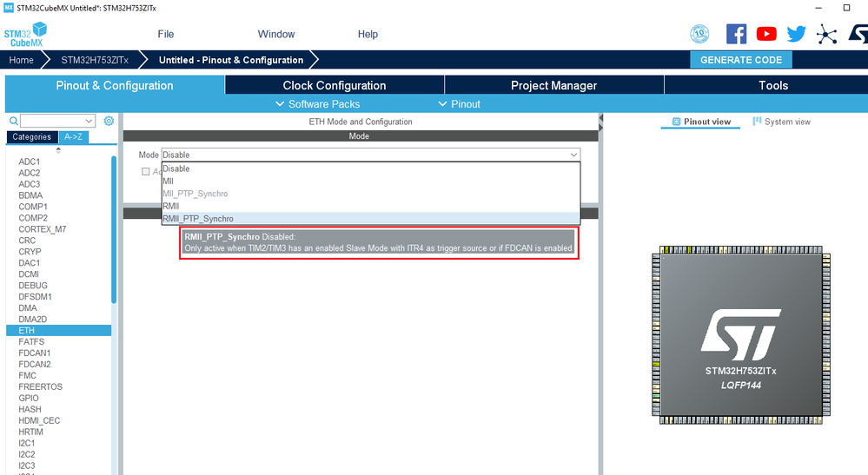Image resolution: width=868 pixels, height=475 pixels.
Task: Select RMII in the Mode list
Action: (x=371, y=206)
